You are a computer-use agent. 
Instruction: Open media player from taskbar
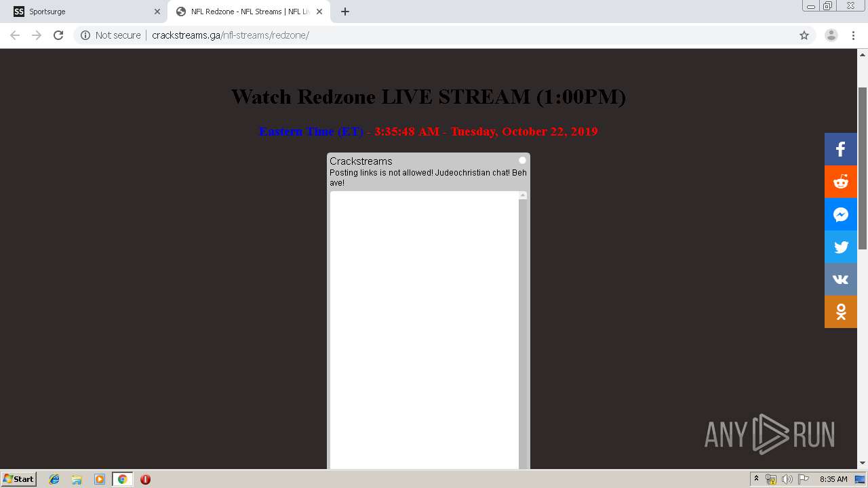100,479
